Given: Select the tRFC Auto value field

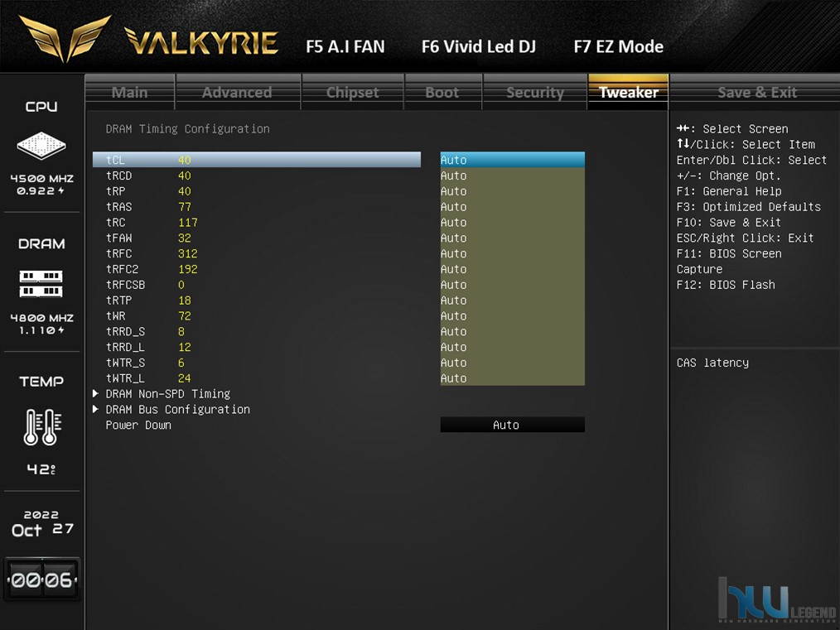Looking at the screenshot, I should [512, 253].
